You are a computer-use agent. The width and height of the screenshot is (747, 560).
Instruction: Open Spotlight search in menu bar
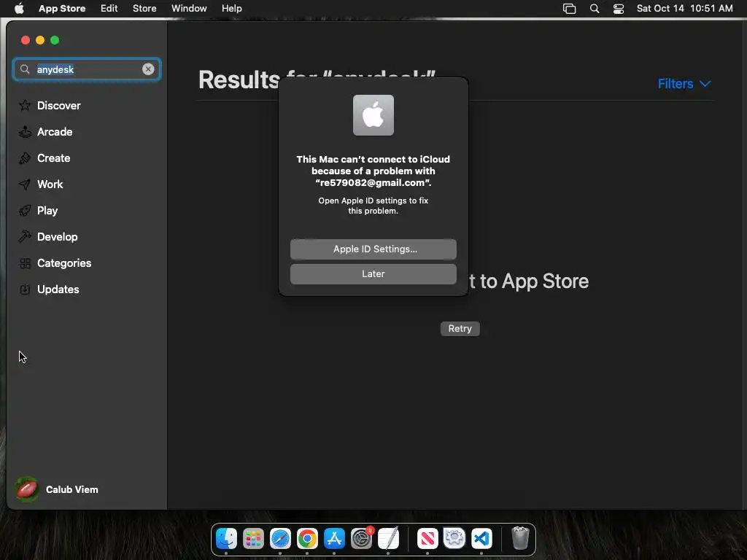click(594, 9)
